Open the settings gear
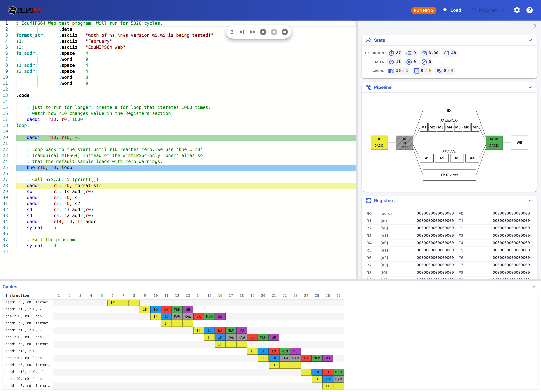This screenshot has height=392, width=541. (x=517, y=10)
